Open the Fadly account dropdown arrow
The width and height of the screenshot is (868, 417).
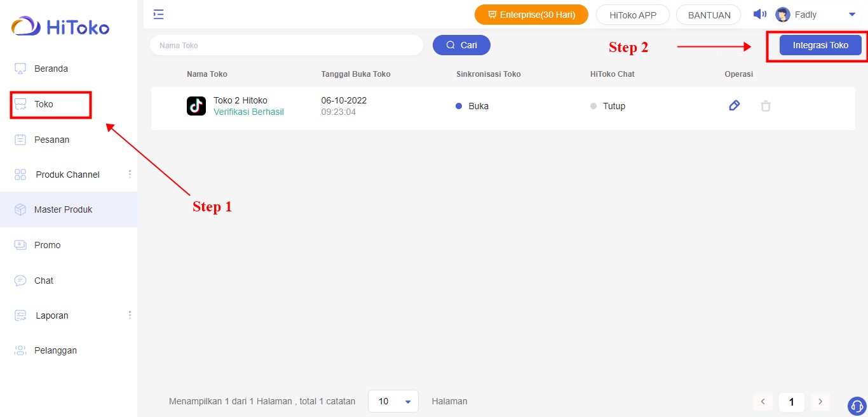[x=852, y=15]
